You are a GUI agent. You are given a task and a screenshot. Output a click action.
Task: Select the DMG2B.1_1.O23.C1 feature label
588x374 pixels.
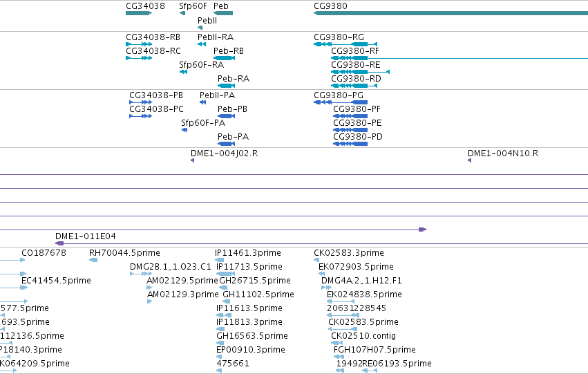click(x=171, y=267)
